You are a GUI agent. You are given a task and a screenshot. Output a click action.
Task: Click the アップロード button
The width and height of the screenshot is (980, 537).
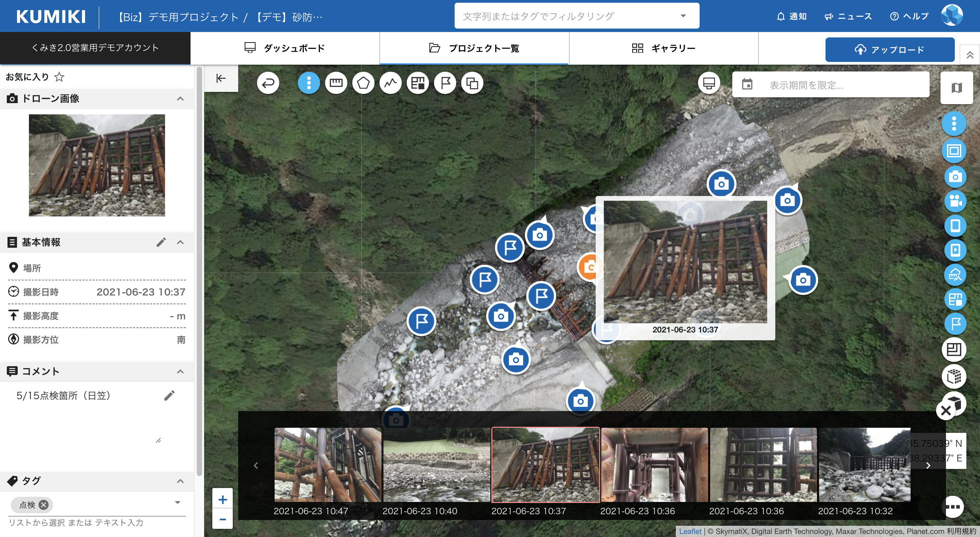(889, 50)
